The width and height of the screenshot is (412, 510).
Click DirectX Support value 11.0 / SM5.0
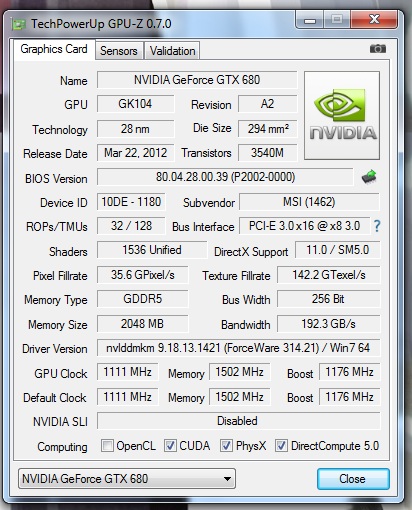click(337, 250)
